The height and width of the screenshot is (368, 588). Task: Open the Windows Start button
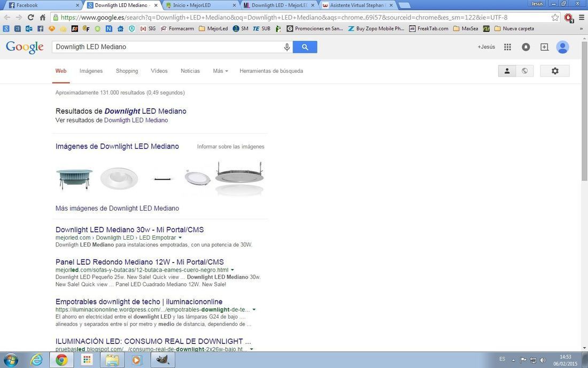[11, 360]
